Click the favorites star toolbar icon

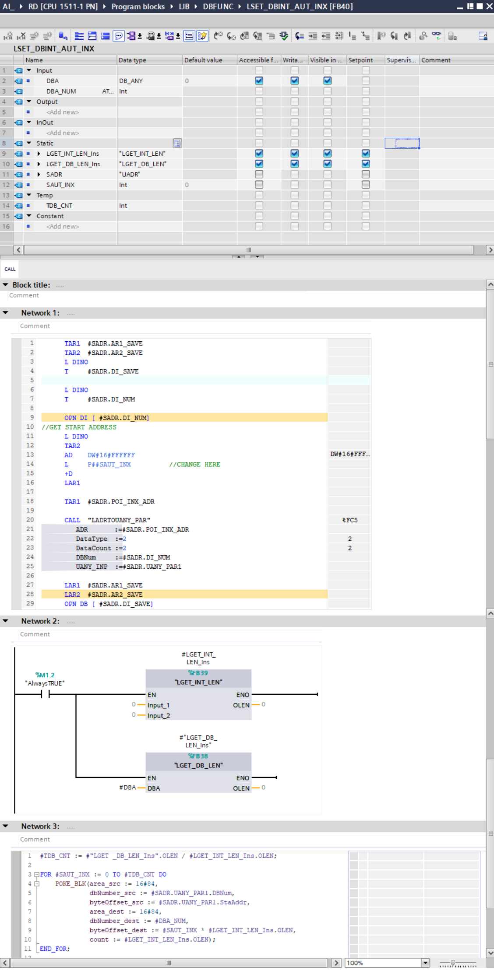coord(202,36)
